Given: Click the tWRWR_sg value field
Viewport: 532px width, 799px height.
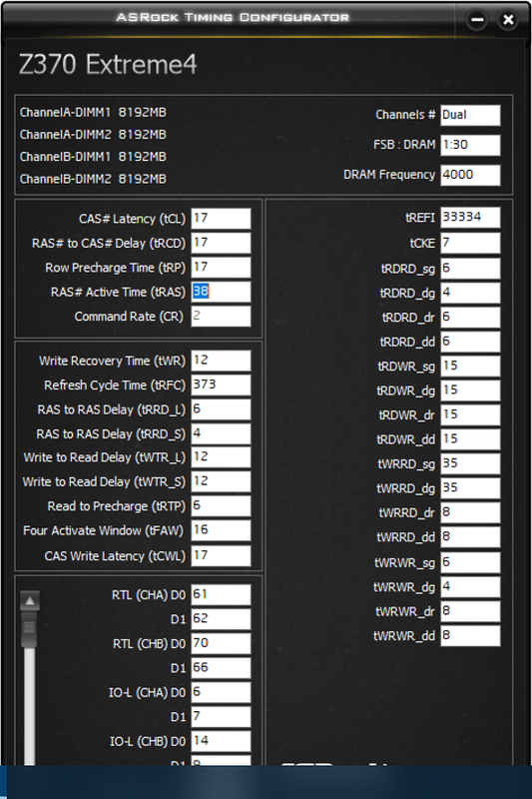Looking at the screenshot, I should tap(470, 562).
